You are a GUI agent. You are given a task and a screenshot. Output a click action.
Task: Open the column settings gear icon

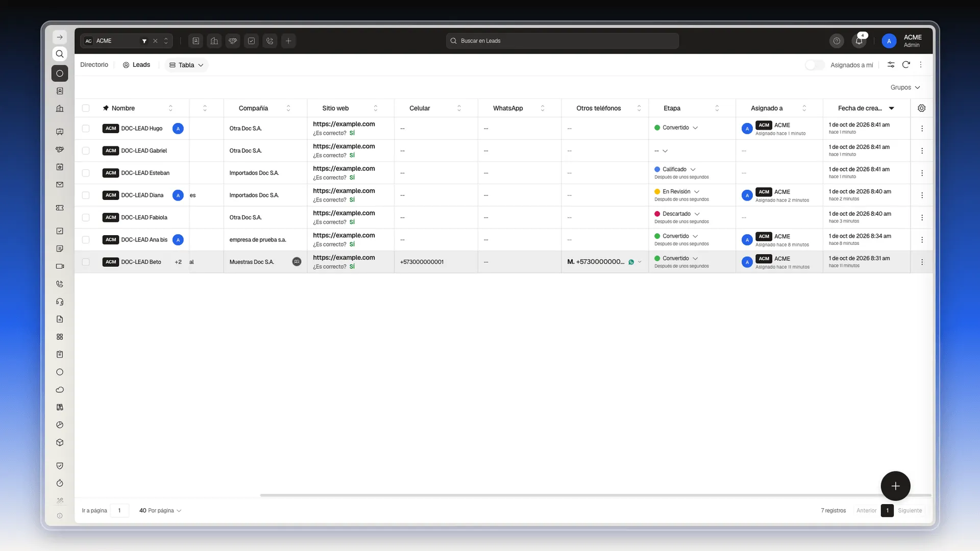(x=921, y=108)
